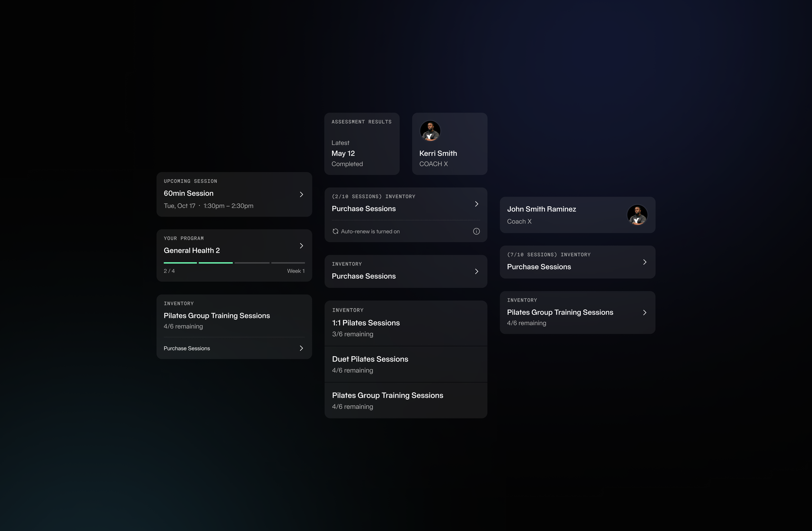Click John Smith Raminez's avatar photo
812x531 pixels.
pos(637,215)
